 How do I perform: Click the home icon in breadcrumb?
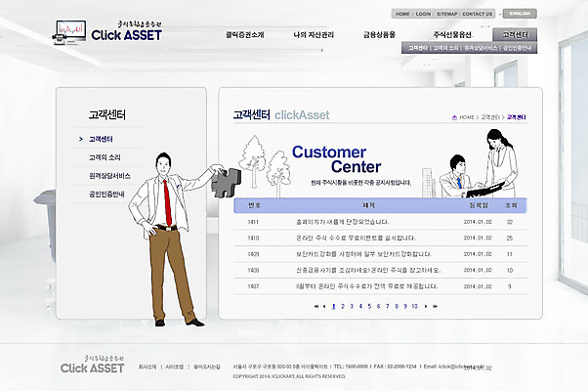[x=454, y=117]
